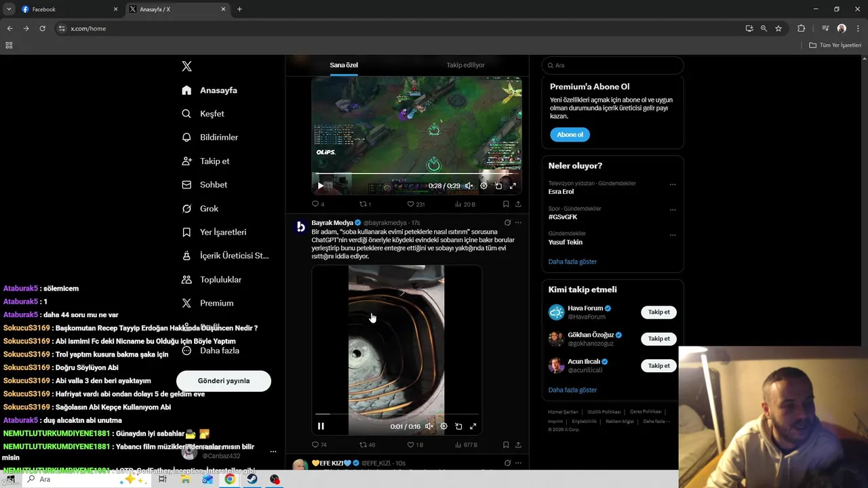Seek on the stove video progress bar
This screenshot has height=488, width=868.
point(397,413)
